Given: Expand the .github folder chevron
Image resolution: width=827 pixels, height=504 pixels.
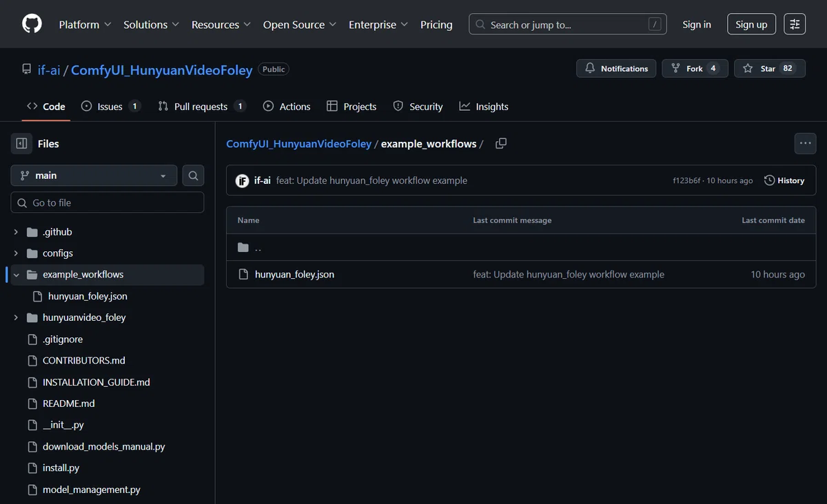Looking at the screenshot, I should [16, 232].
